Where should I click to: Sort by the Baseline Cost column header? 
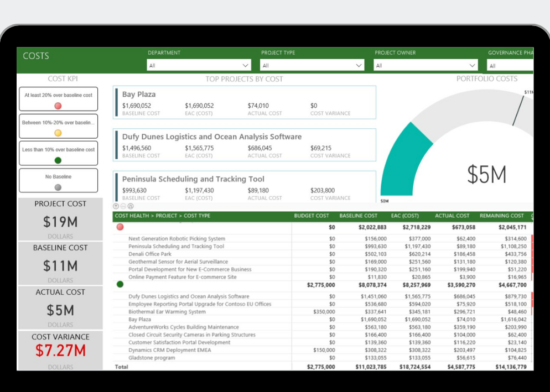358,216
